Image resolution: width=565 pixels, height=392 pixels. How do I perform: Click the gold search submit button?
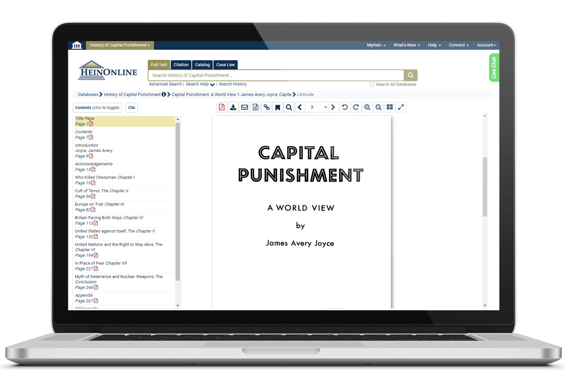[411, 75]
